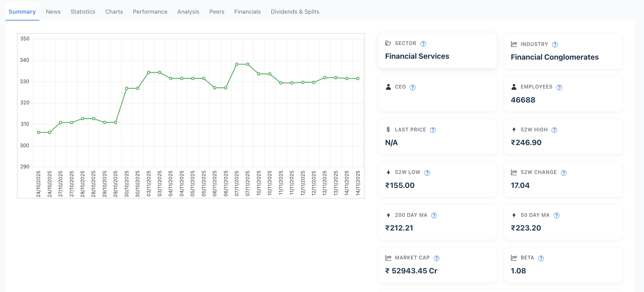
Task: Switch to the Financials tab
Action: click(247, 12)
